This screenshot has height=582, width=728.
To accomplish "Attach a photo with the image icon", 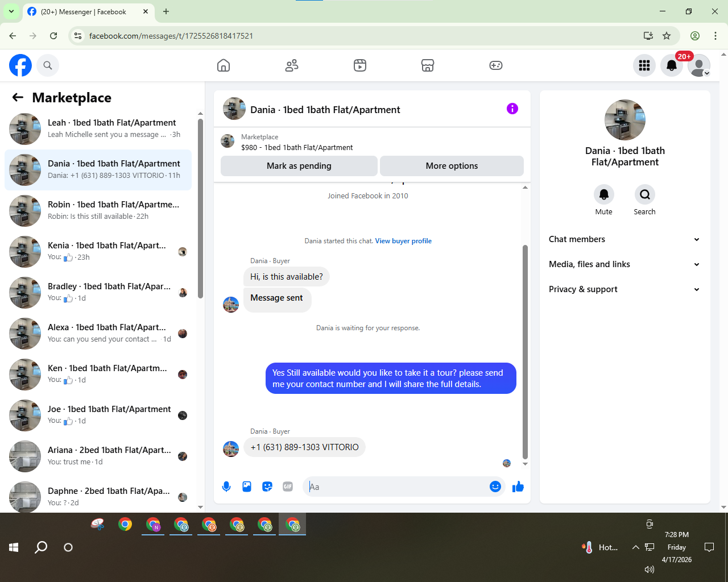I will 247,487.
